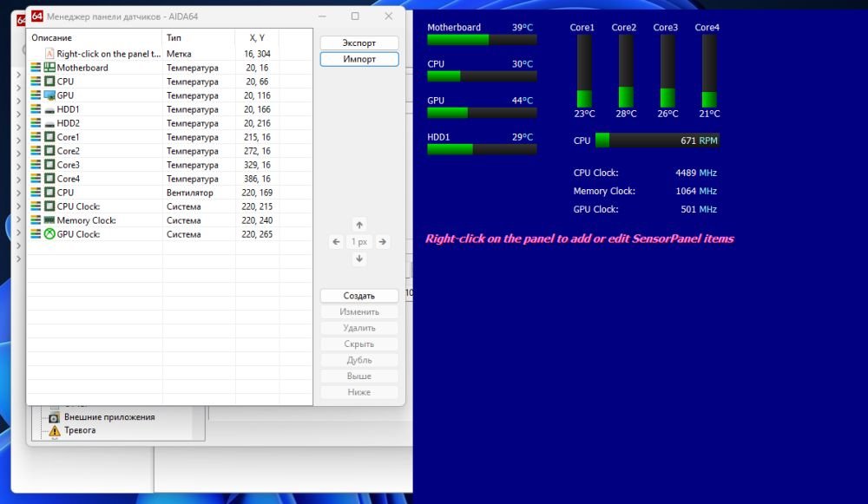This screenshot has height=504, width=868.
Task: Sort by X, Y column header
Action: [257, 37]
